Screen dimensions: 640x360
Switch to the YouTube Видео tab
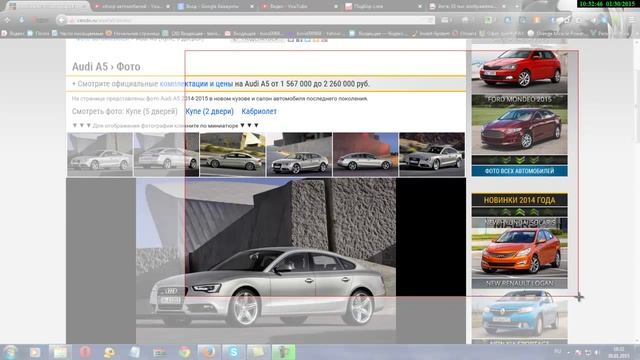(x=299, y=6)
